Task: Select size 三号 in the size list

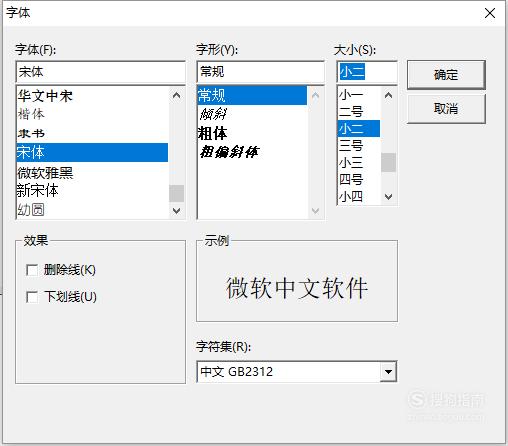Action: 359,146
